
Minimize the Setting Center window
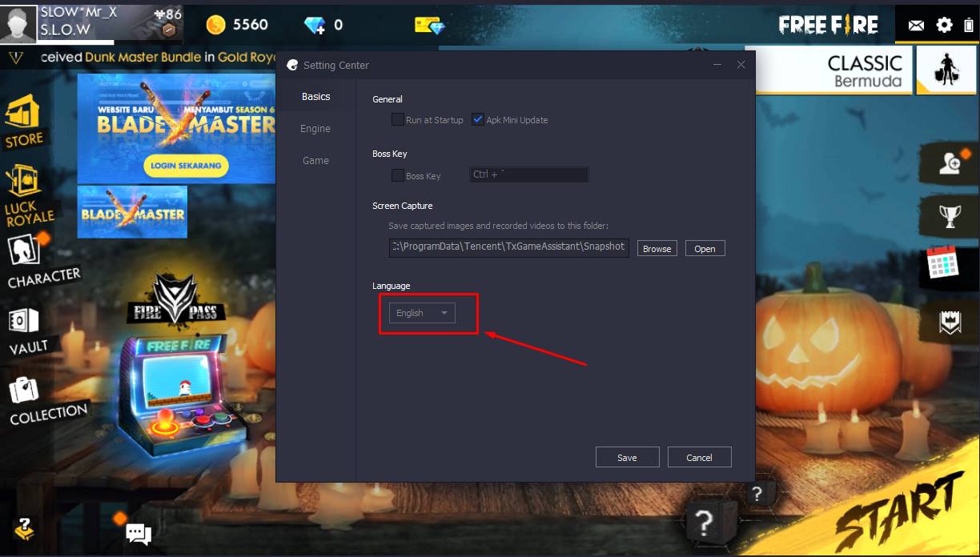coord(717,65)
